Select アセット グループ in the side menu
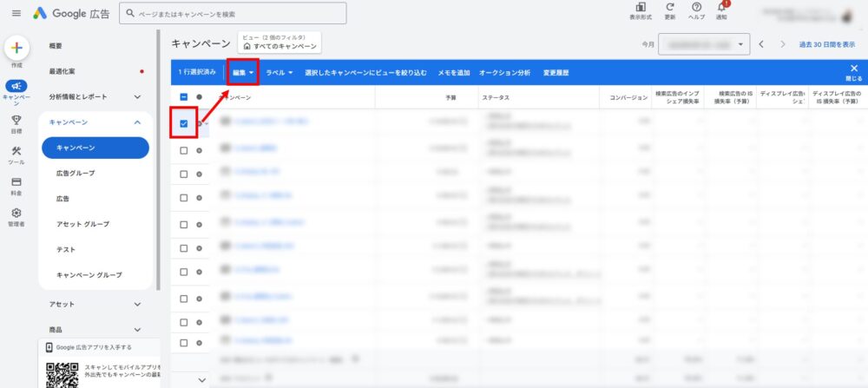The width and height of the screenshot is (868, 388). tap(82, 224)
